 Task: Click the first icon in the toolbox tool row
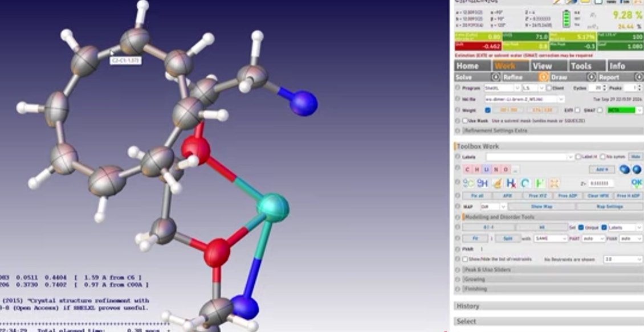point(468,183)
